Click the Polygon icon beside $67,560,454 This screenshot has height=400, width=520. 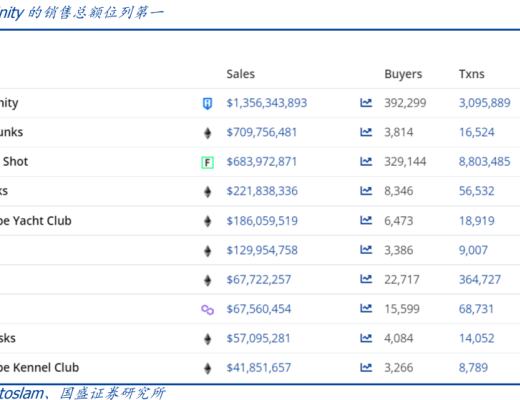coord(207,310)
